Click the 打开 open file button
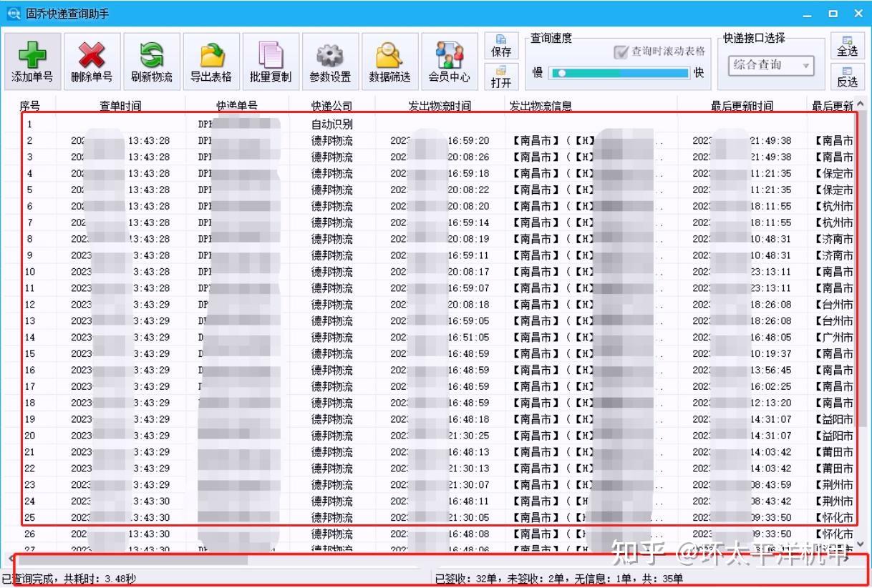Image resolution: width=872 pixels, height=588 pixels. point(501,77)
